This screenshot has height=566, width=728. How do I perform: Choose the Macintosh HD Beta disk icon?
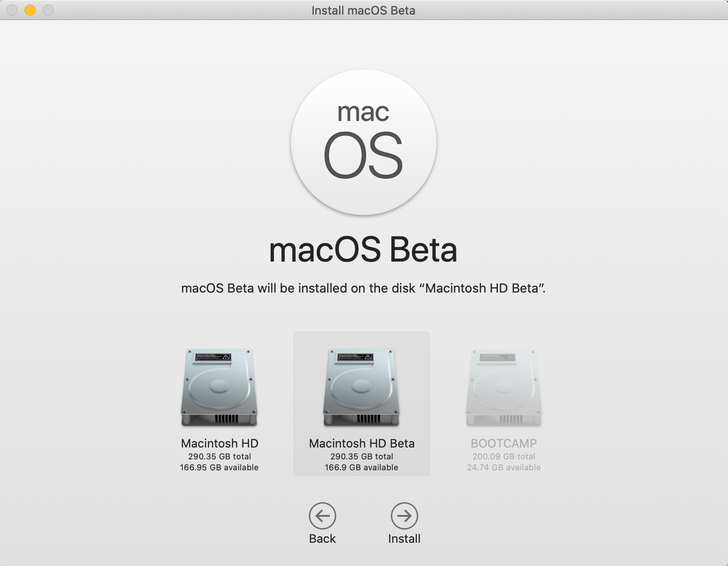pos(361,388)
